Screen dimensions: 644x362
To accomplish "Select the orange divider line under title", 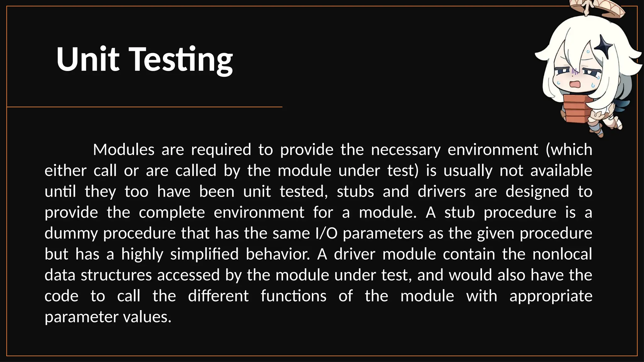I will [x=144, y=107].
